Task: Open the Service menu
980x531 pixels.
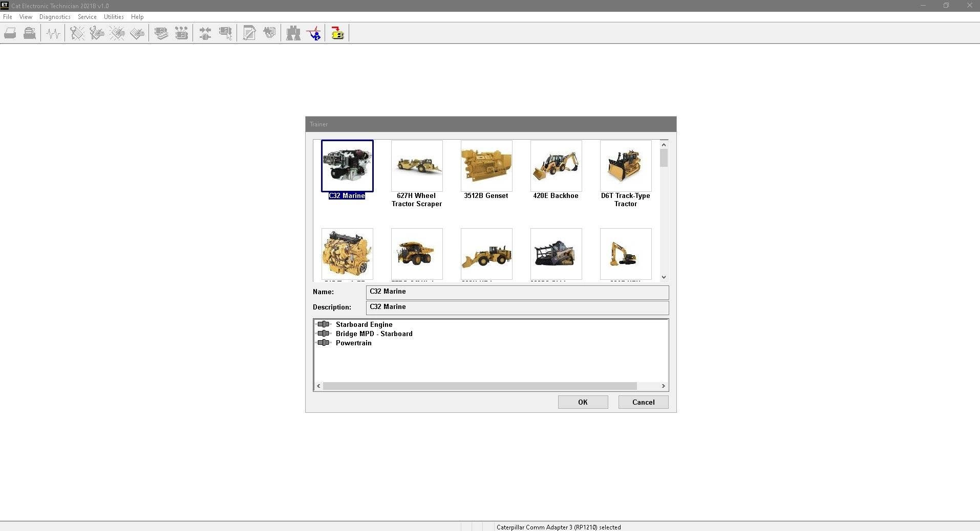Action: [x=87, y=17]
